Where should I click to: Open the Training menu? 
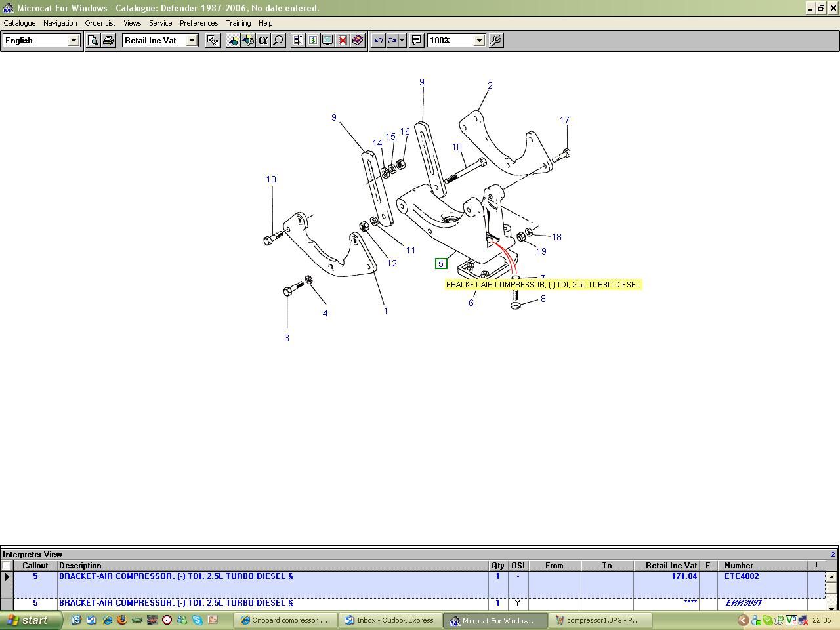point(238,23)
